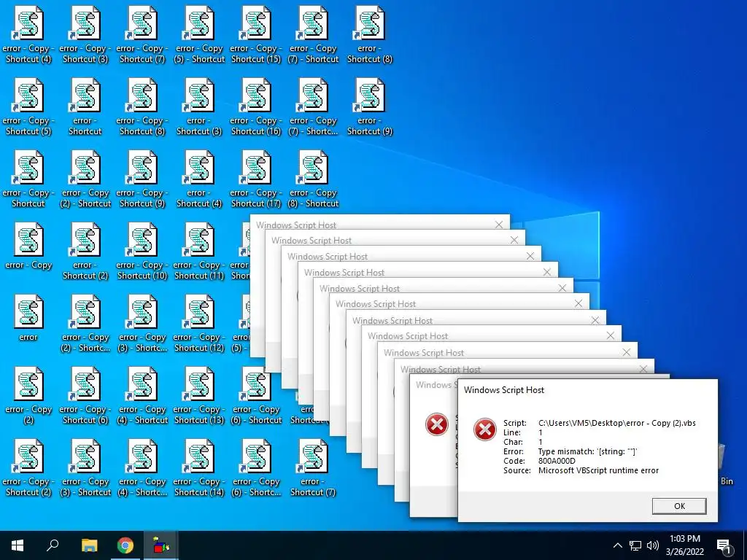Select 'error - Copy - Shortcut (3)' desktop icon
Screen dimensions: 747x560
point(85,36)
